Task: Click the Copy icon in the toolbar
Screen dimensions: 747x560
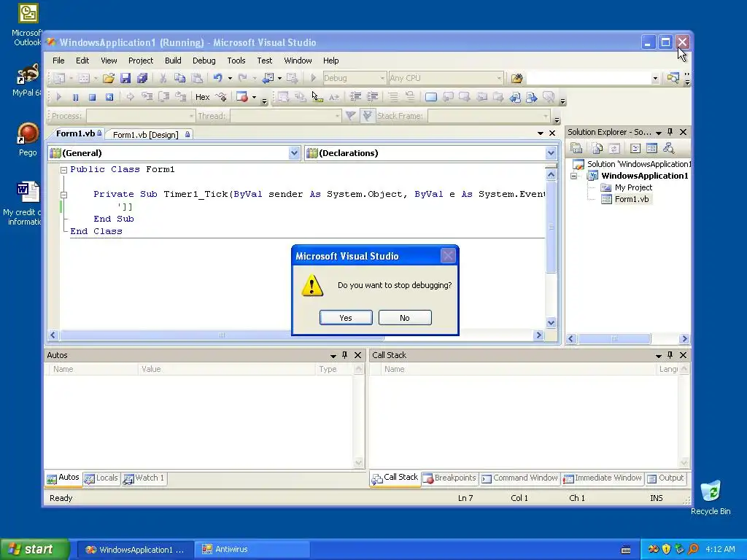Action: (x=179, y=78)
